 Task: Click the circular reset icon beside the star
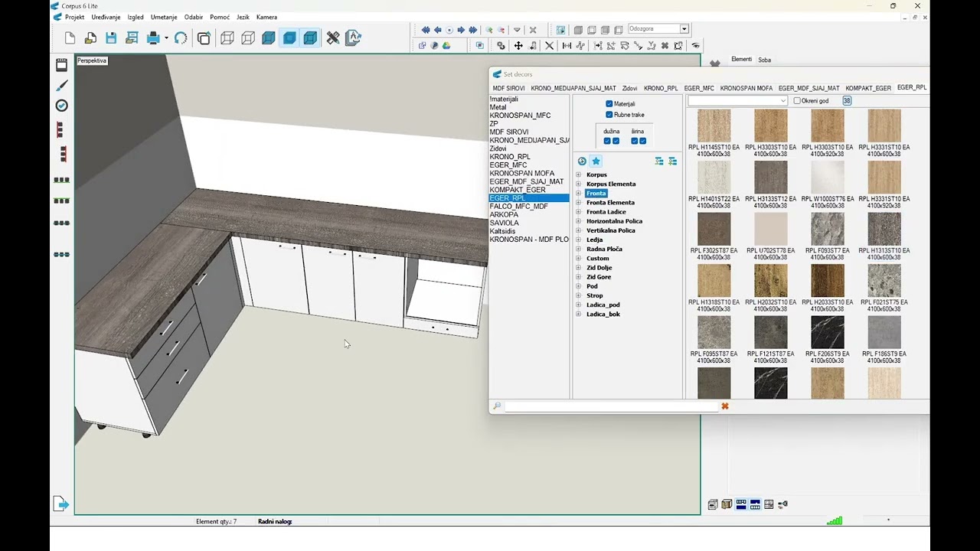point(582,161)
